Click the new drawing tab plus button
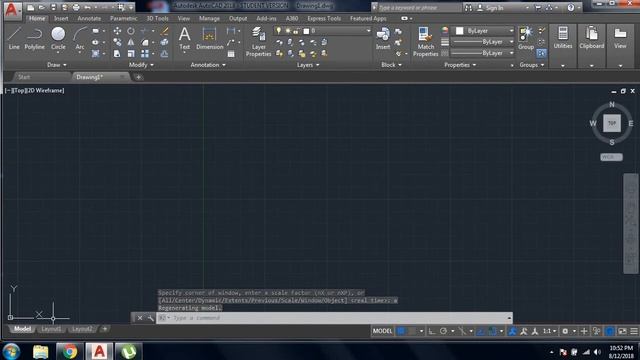The image size is (640, 360). 138,77
